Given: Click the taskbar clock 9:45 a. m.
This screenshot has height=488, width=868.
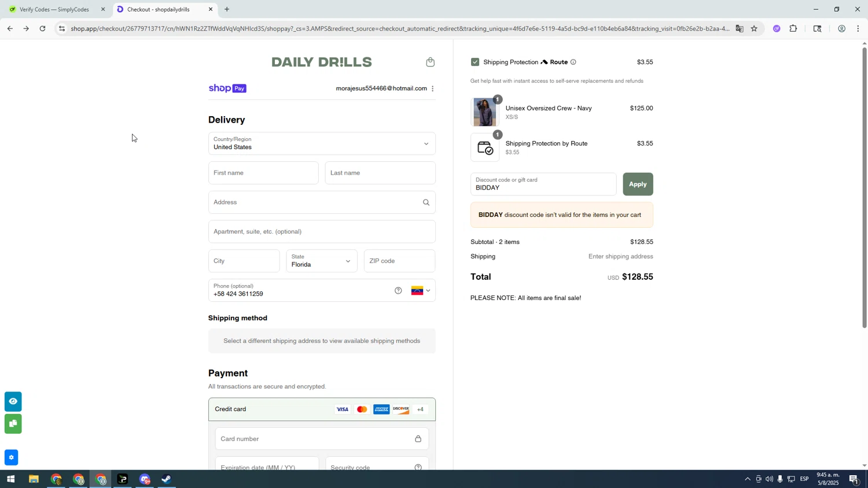Looking at the screenshot, I should pyautogui.click(x=827, y=479).
